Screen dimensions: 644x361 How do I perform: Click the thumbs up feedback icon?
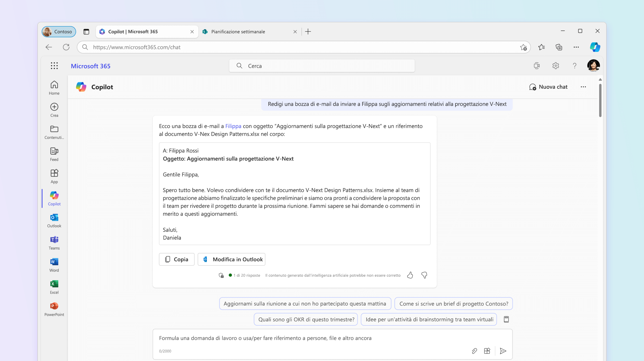pos(410,275)
